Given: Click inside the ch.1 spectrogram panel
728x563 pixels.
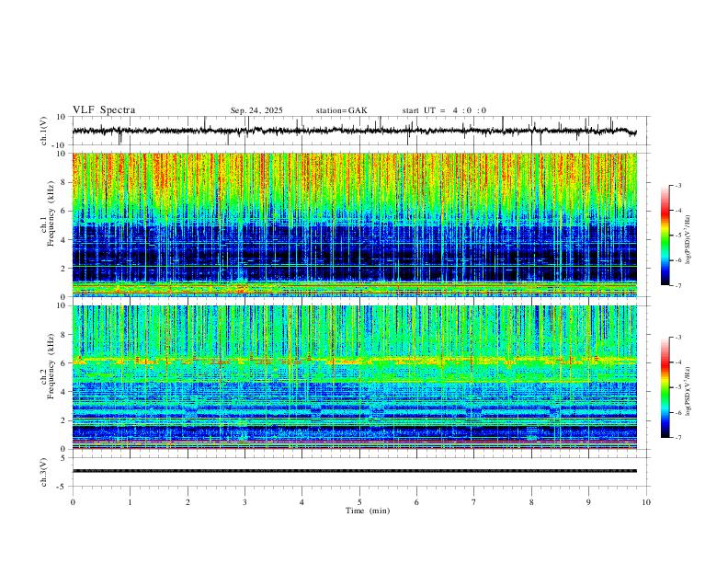Looking at the screenshot, I should (x=355, y=224).
